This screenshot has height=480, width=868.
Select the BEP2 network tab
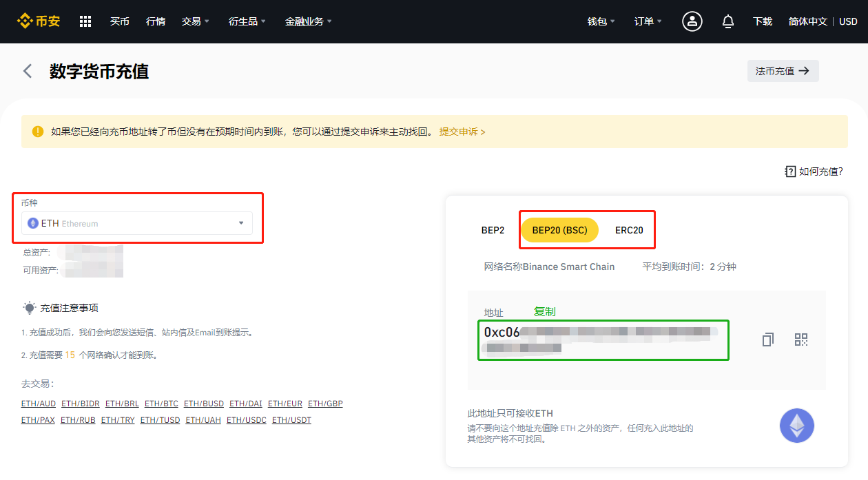tap(493, 230)
